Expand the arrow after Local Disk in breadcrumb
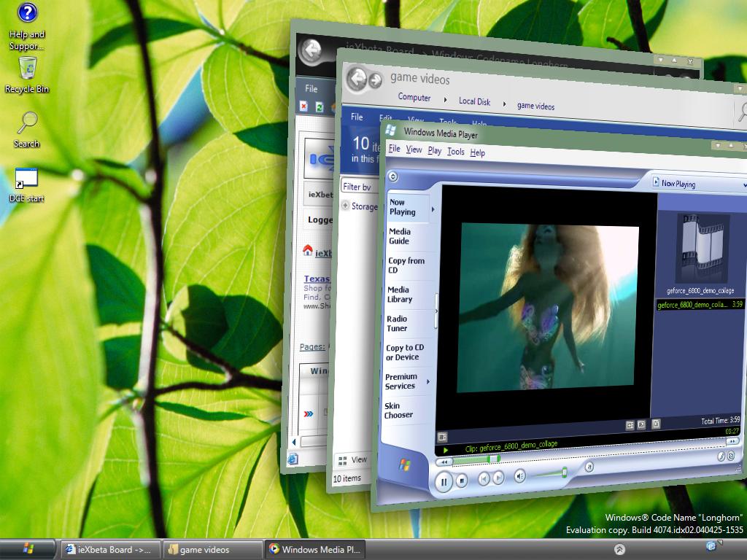The height and width of the screenshot is (560, 747). tap(505, 104)
